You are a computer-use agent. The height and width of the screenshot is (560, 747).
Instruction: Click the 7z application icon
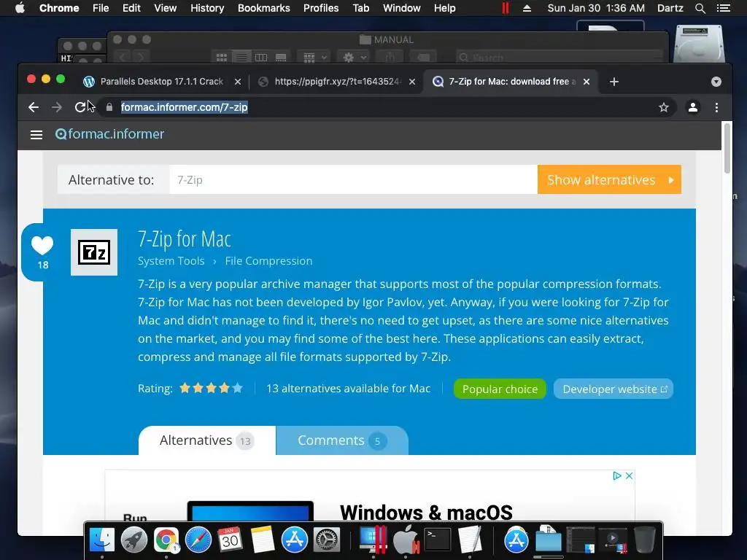click(x=94, y=252)
